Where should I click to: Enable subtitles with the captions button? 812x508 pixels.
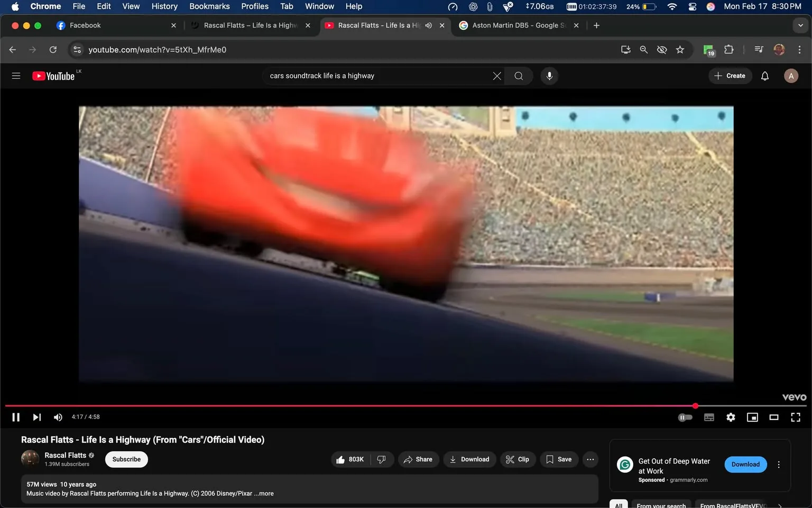pos(708,417)
